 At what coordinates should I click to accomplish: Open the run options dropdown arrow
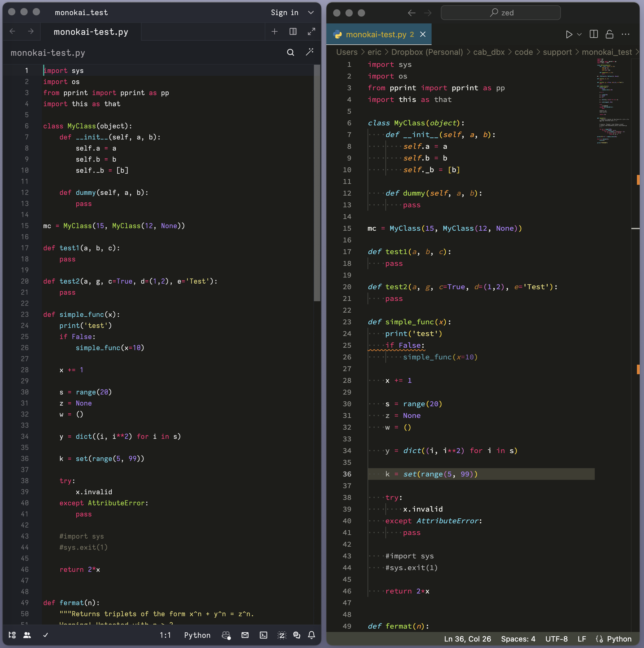[x=579, y=34]
